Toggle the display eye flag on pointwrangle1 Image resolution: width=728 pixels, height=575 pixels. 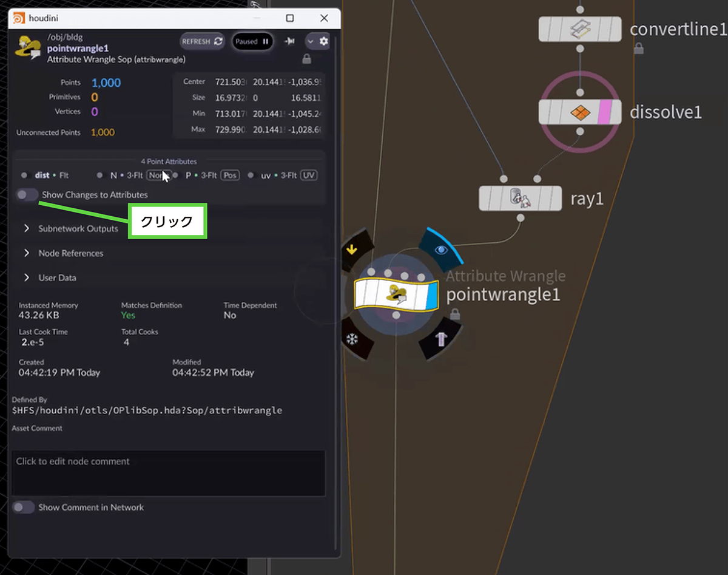click(441, 250)
